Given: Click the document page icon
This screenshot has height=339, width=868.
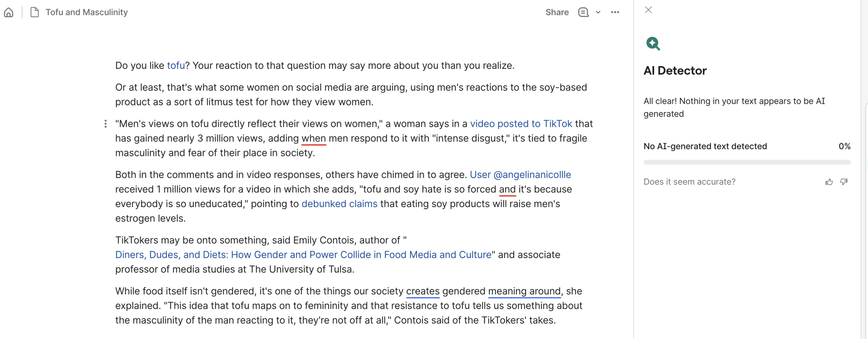Looking at the screenshot, I should [x=35, y=12].
